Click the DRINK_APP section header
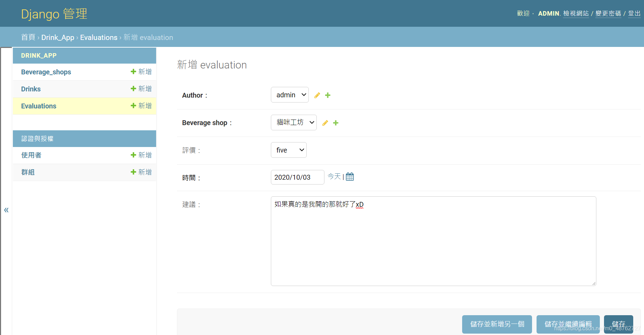 (39, 56)
